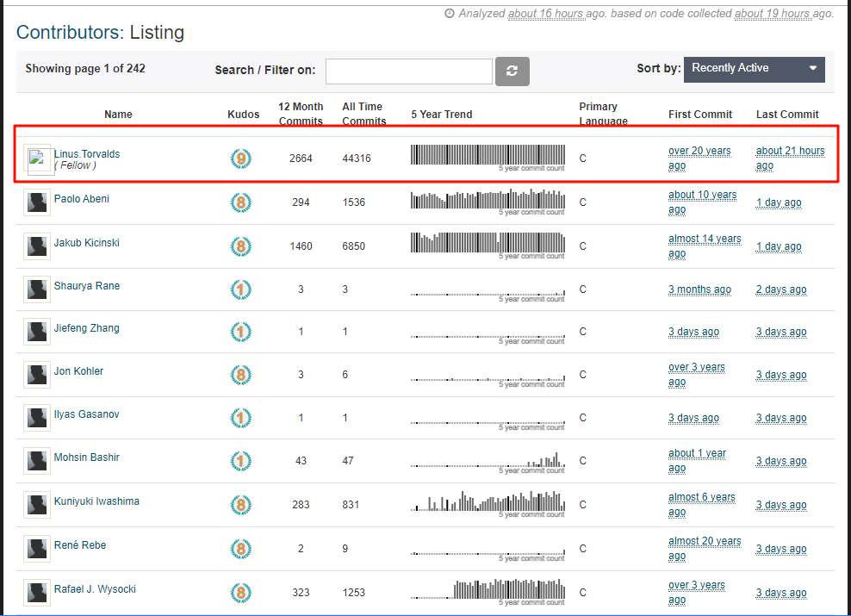851x616 pixels.
Task: Click Jakub Kicinski's avatar icon
Action: 37,246
